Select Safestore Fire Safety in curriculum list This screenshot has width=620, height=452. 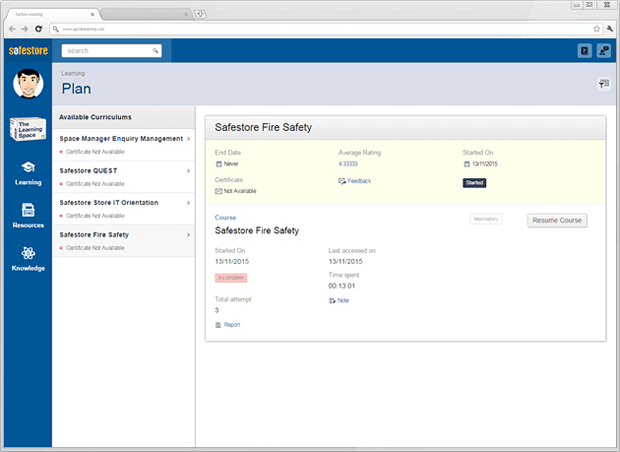coord(123,241)
